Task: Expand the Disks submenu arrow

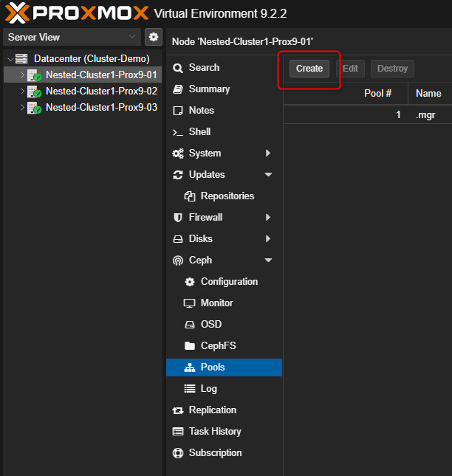Action: [268, 238]
